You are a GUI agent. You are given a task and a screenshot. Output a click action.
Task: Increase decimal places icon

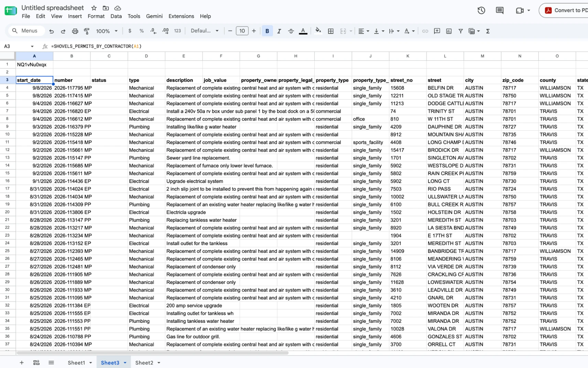165,31
